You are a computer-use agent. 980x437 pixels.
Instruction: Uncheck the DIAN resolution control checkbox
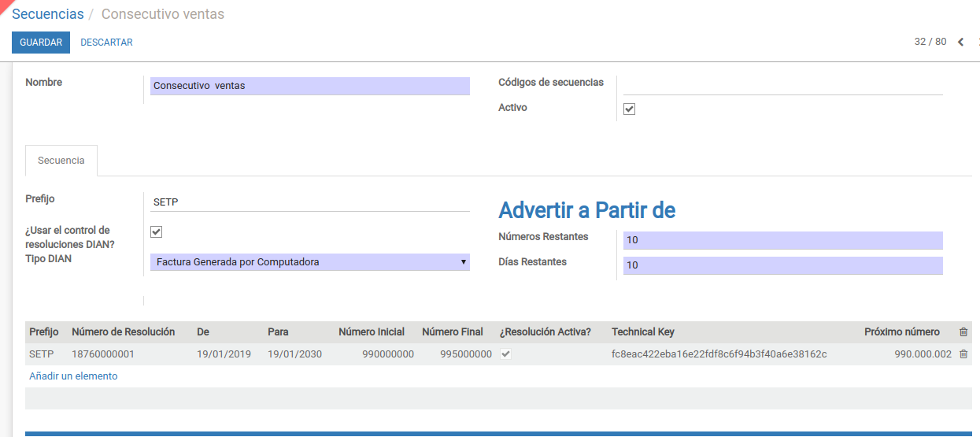[x=156, y=231]
